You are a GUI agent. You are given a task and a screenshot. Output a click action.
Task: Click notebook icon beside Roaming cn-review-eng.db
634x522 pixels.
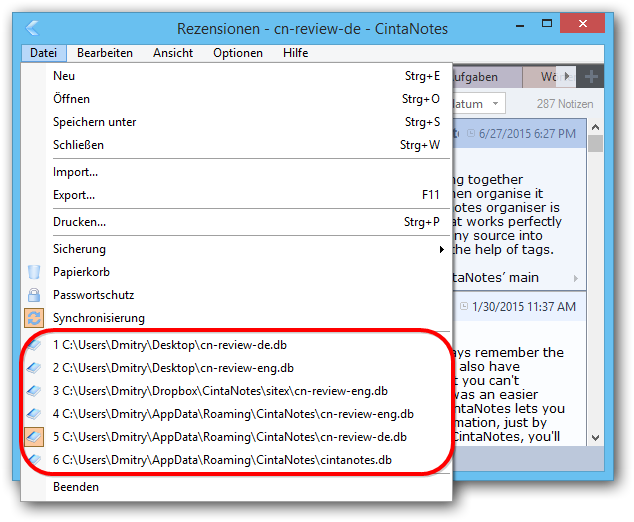point(34,414)
